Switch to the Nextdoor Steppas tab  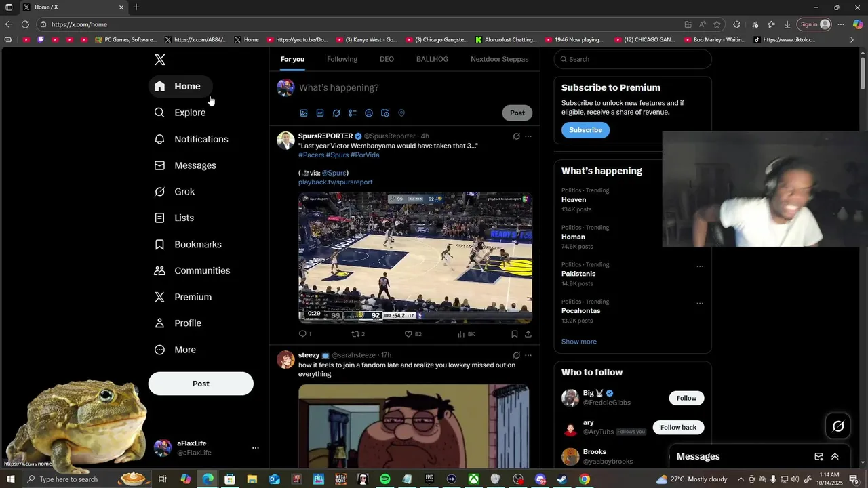click(x=500, y=59)
